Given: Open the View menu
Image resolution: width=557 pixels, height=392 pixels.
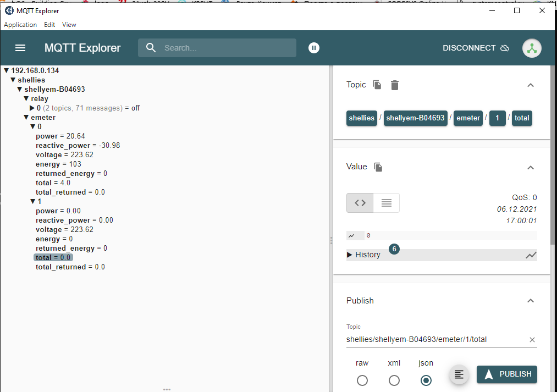Looking at the screenshot, I should [x=69, y=25].
